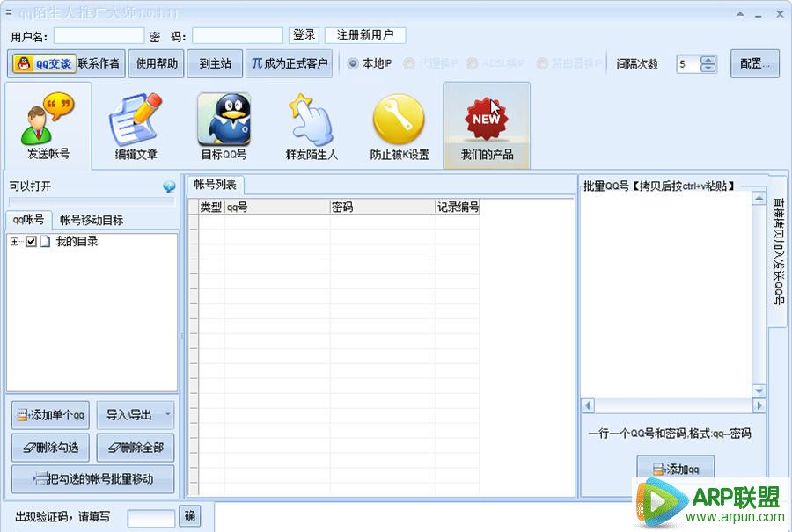Sort by the qq号 column header
Viewport: 792px width, 532px height.
coord(277,207)
